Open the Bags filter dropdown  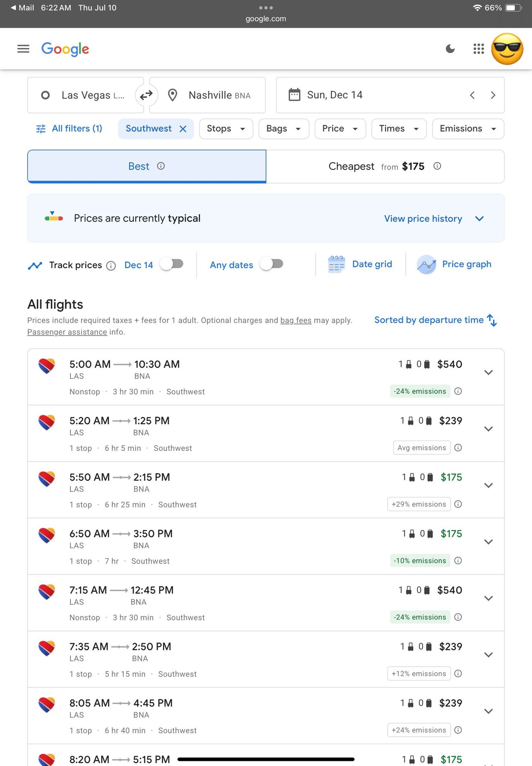(283, 129)
